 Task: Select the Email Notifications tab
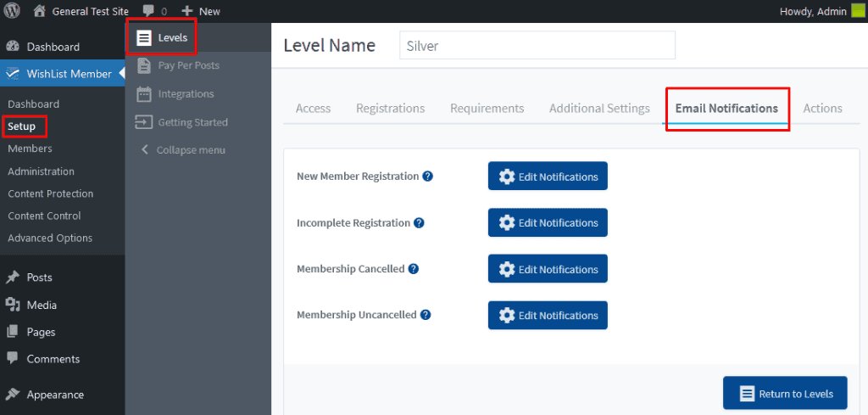tap(726, 109)
